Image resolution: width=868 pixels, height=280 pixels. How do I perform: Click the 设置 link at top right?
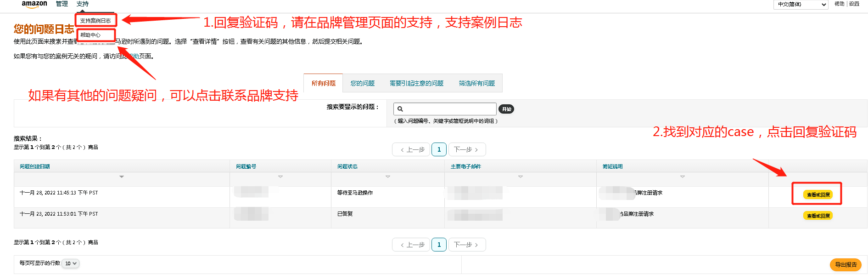(854, 4)
